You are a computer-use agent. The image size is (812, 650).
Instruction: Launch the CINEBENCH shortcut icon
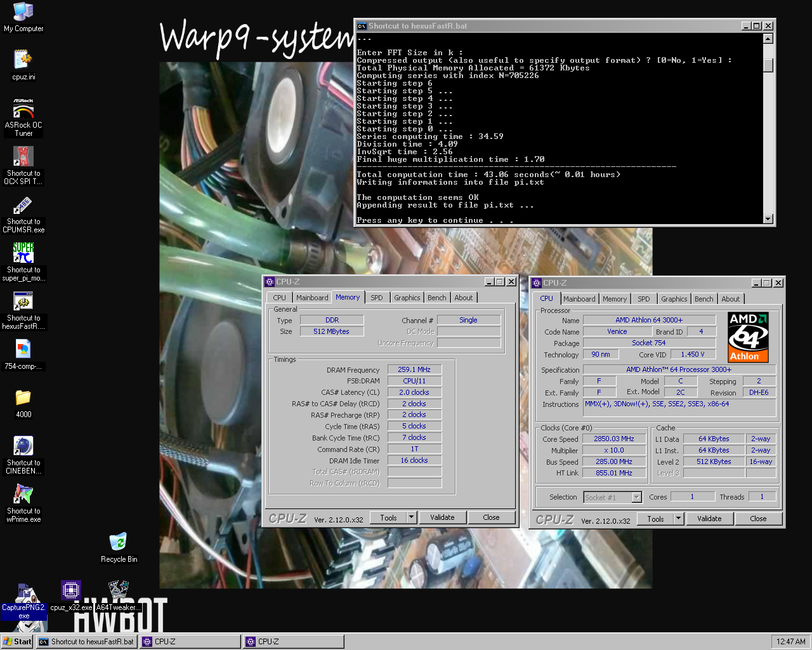(x=23, y=446)
